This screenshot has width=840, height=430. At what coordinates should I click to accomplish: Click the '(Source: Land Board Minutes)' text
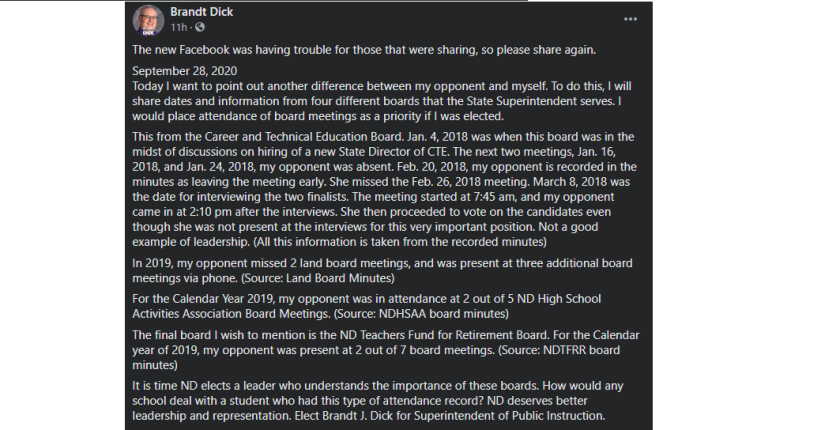(318, 278)
